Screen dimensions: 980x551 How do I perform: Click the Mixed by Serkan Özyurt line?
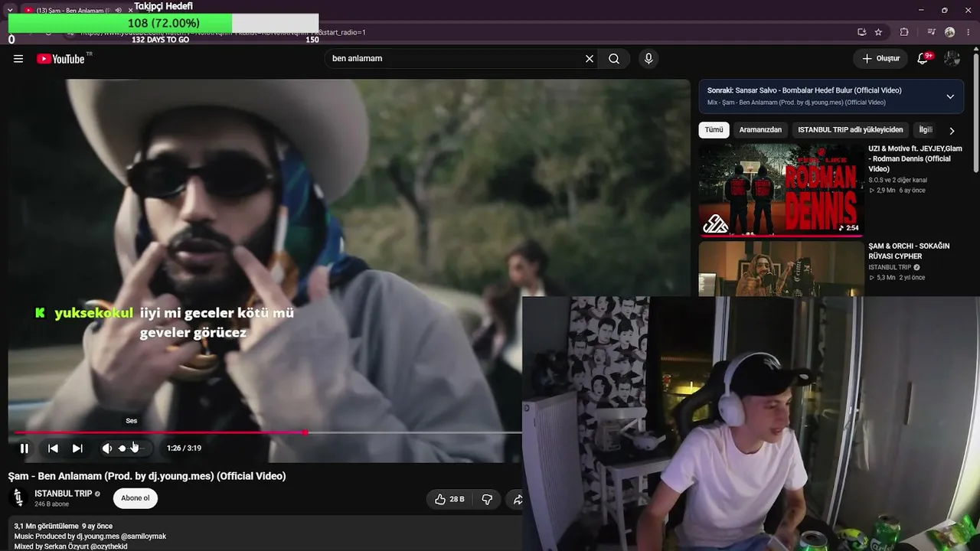pos(70,546)
